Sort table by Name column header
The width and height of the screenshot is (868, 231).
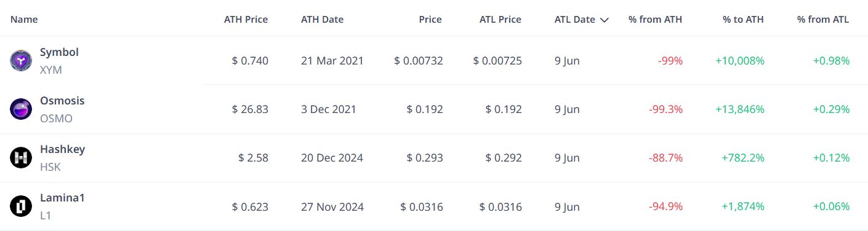(x=24, y=19)
